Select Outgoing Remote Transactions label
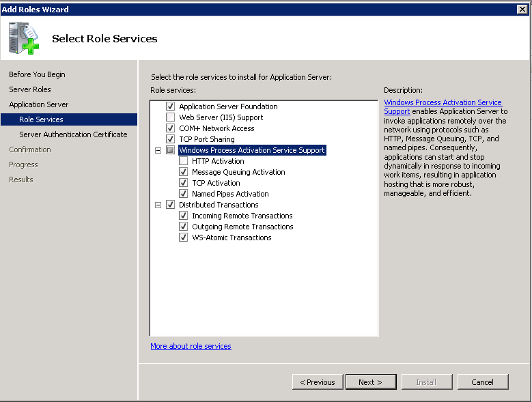The width and height of the screenshot is (532, 402). 242,227
